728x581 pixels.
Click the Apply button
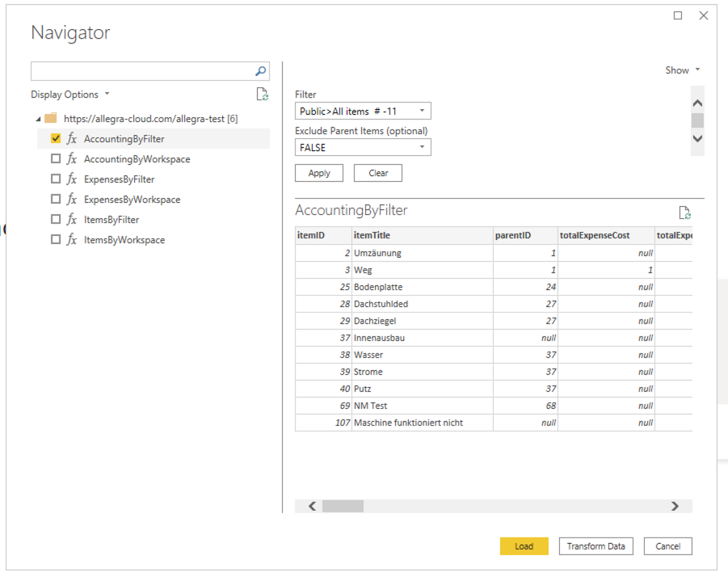point(318,172)
